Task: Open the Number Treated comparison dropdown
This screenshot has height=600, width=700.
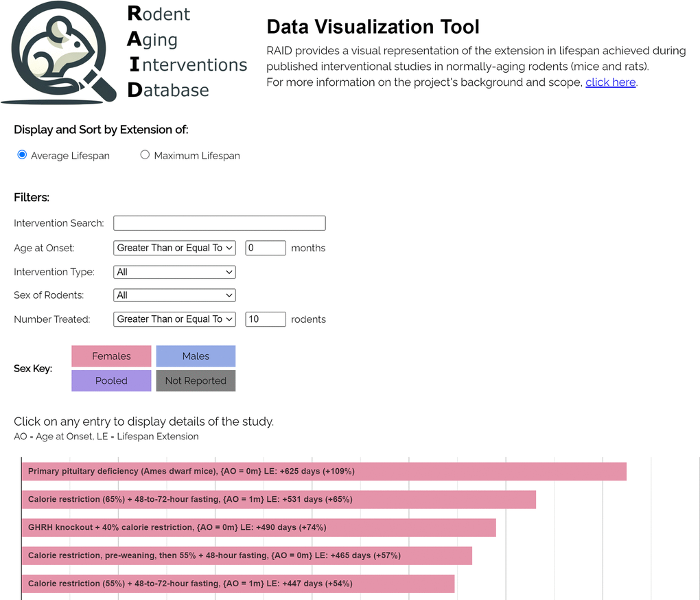Action: 174,319
